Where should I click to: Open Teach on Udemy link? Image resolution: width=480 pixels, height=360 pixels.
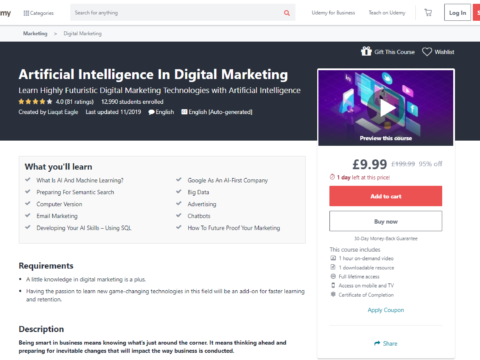tap(387, 13)
